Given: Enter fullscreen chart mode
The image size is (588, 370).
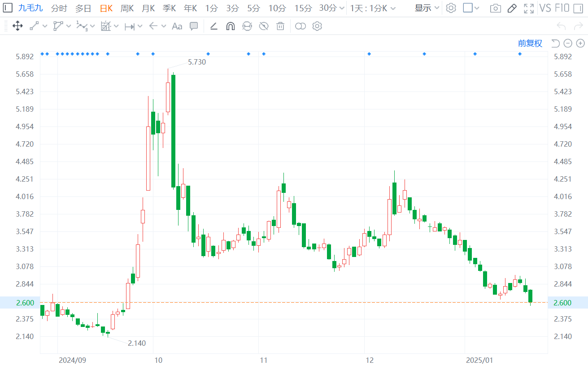Looking at the screenshot, I should [529, 8].
